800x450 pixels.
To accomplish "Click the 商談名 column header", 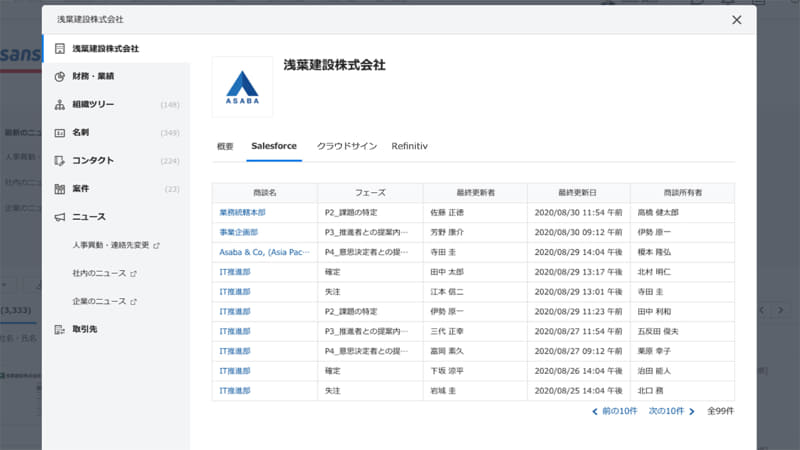I will pyautogui.click(x=265, y=193).
